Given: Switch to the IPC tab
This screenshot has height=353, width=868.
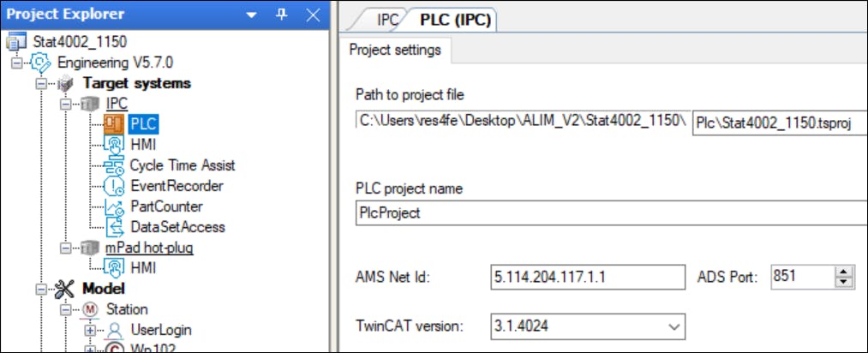Looking at the screenshot, I should click(388, 19).
